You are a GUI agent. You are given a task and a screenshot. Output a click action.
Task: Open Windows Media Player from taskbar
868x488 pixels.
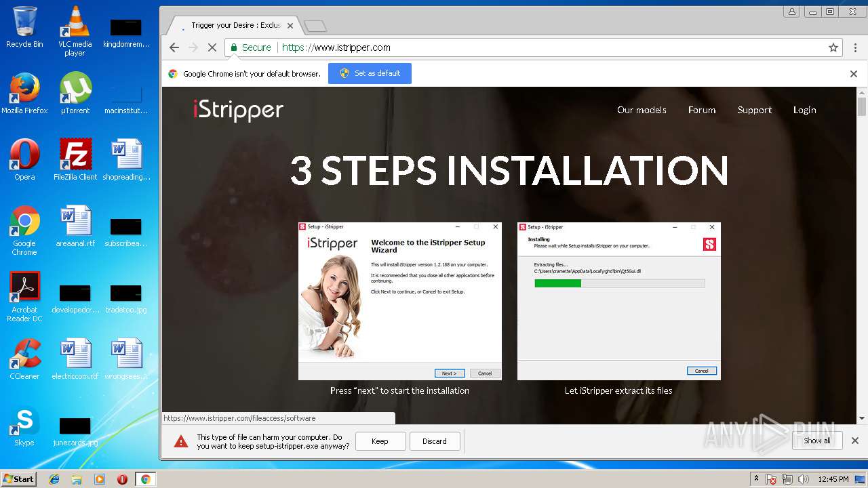100,479
